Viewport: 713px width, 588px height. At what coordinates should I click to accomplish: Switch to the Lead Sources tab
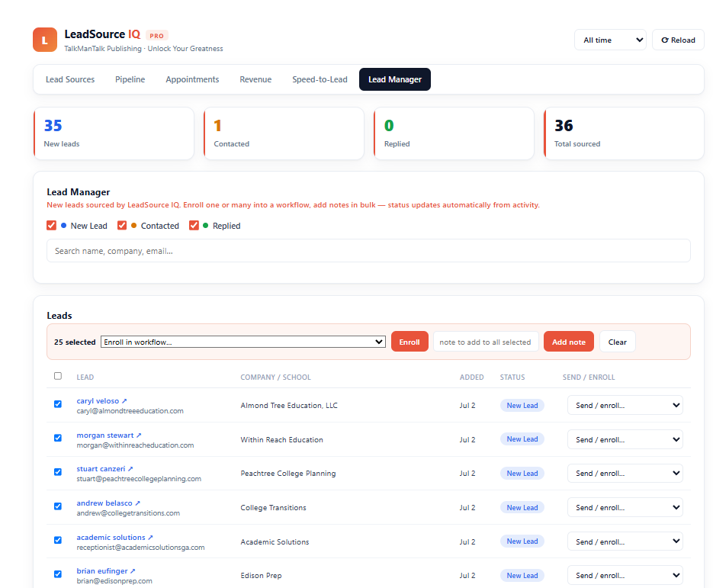(x=70, y=79)
